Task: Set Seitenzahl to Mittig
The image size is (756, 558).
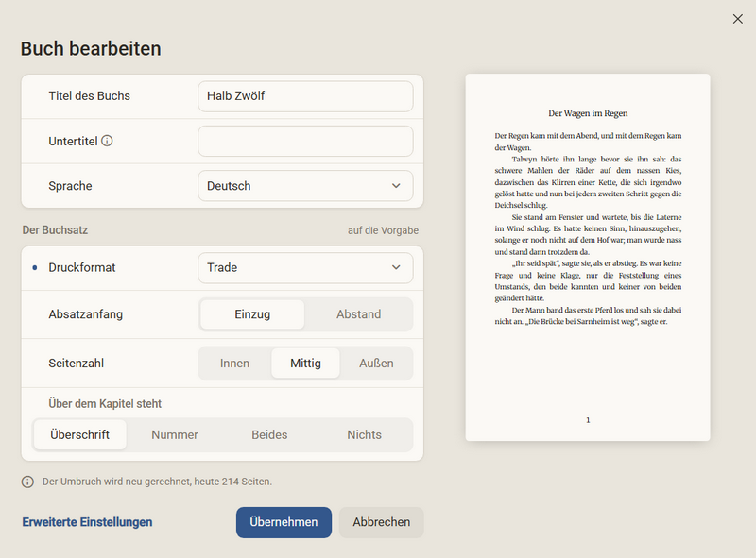Action: [x=305, y=364]
